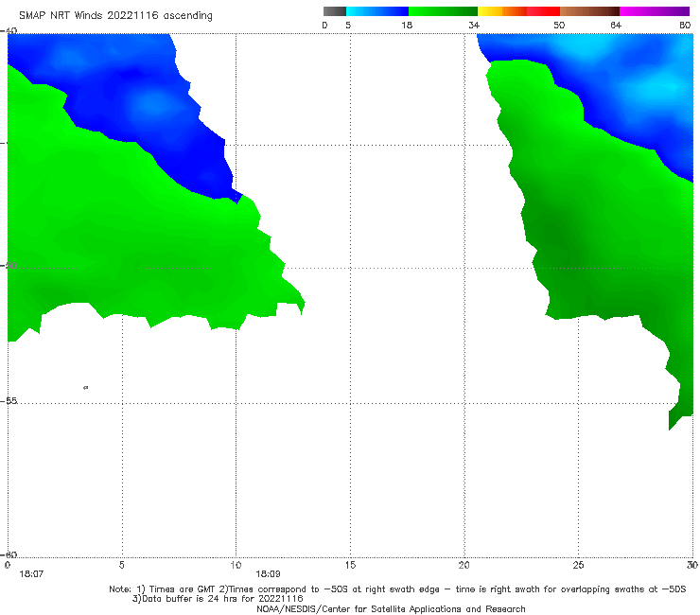Click the latitude axis label '-60'
The height and width of the screenshot is (615, 700).
point(9,554)
